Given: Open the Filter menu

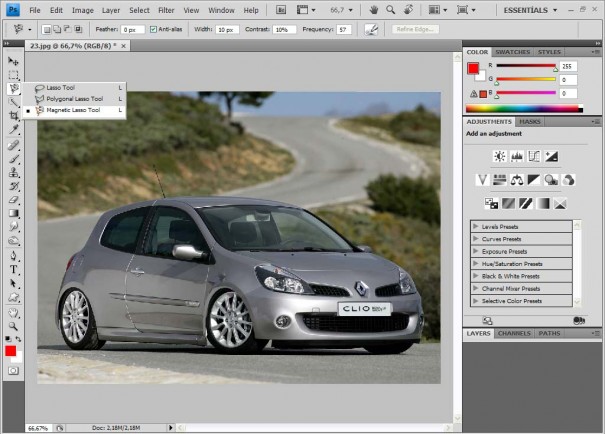Looking at the screenshot, I should point(166,10).
